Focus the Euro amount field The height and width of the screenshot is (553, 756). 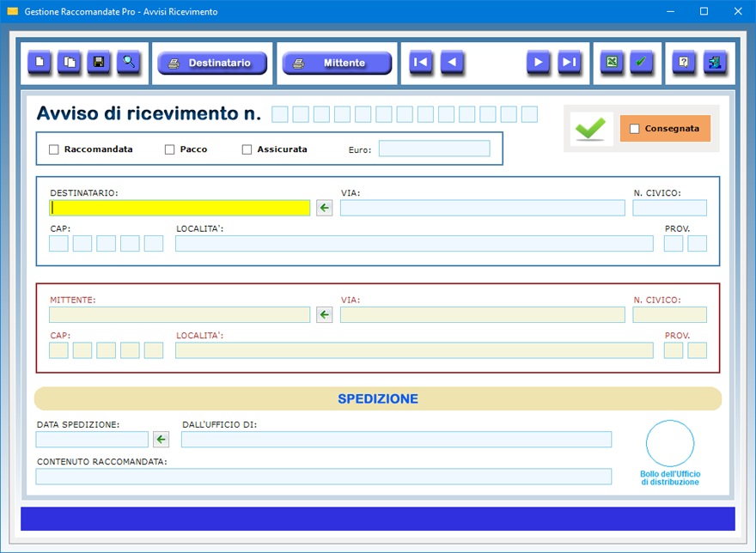(x=435, y=149)
